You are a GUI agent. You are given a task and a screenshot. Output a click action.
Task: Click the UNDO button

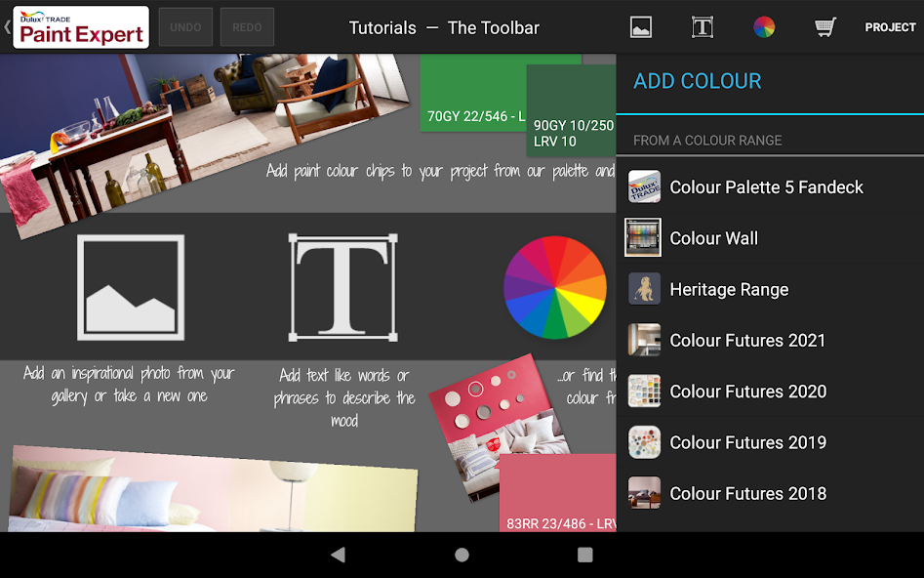click(185, 27)
